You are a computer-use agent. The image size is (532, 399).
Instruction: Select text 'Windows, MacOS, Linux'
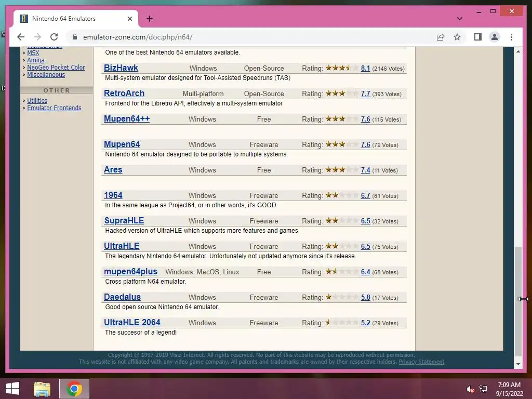202,272
